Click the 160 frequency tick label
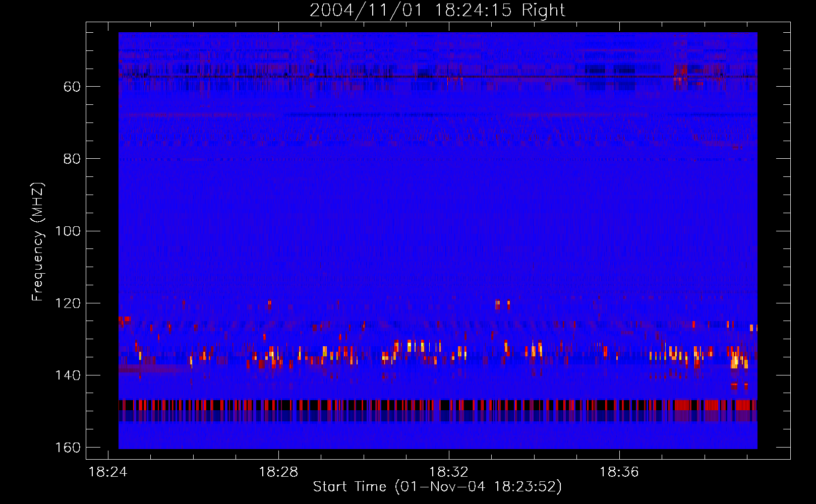Image resolution: width=816 pixels, height=504 pixels. pyautogui.click(x=68, y=448)
